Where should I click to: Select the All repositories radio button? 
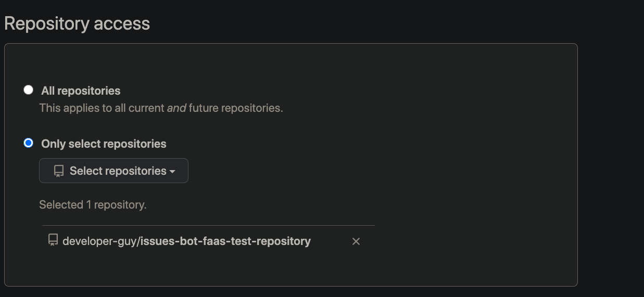tap(29, 90)
